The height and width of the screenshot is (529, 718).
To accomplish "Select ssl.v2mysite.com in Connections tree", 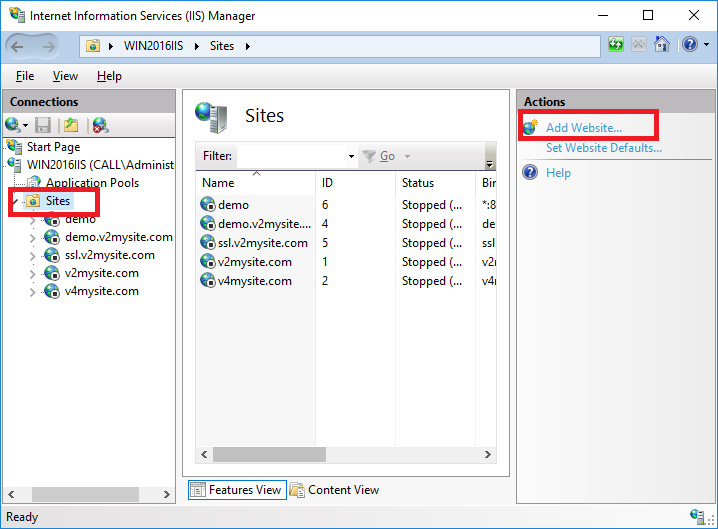I will point(109,255).
